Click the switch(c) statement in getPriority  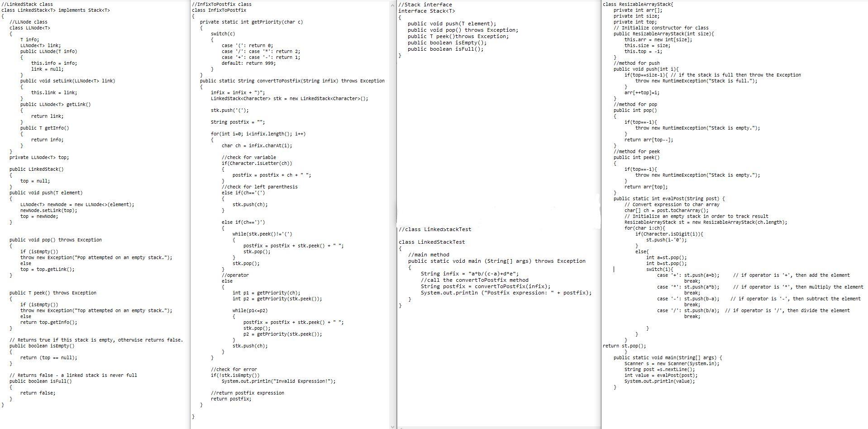(222, 34)
